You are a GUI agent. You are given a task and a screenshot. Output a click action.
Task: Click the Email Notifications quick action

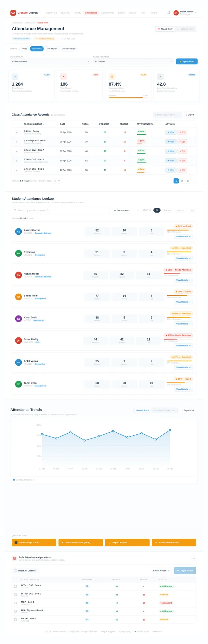(174, 542)
